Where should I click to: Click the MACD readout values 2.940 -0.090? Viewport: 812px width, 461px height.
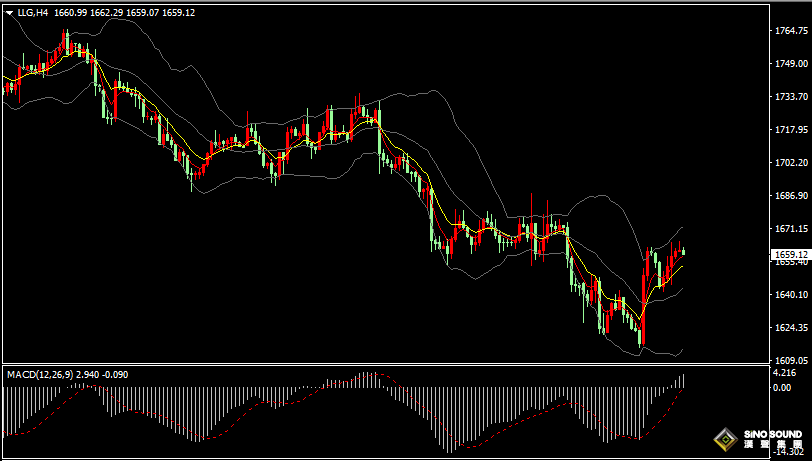point(102,374)
